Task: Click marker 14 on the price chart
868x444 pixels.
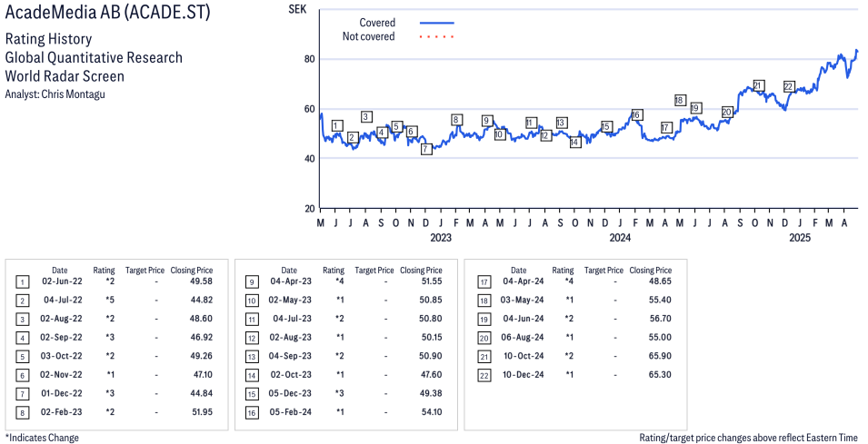Action: click(575, 143)
